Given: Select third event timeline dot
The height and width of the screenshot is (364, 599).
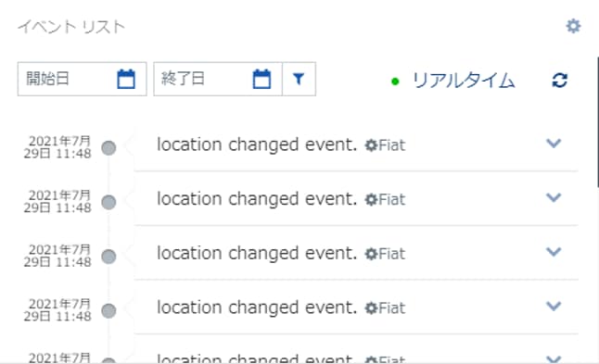Looking at the screenshot, I should pyautogui.click(x=108, y=257).
